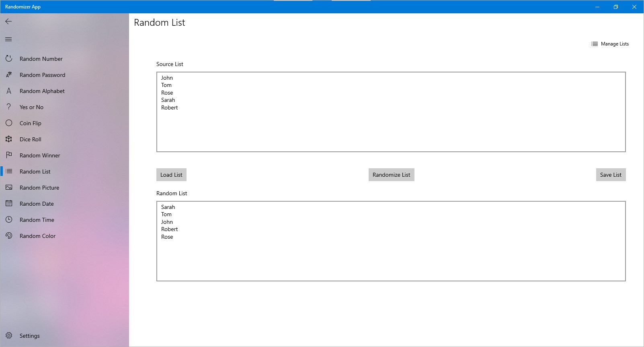Click John in the randomized output

(x=167, y=222)
